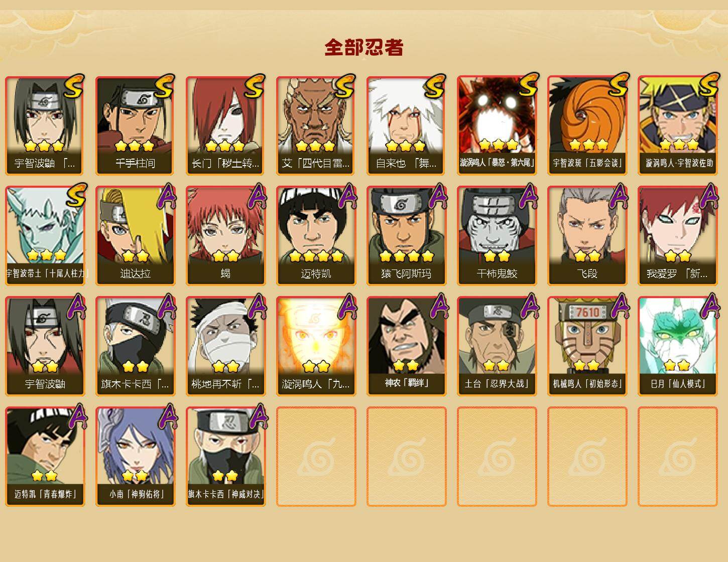Select the 迈特凯 four-star card
The width and height of the screenshot is (728, 562).
coord(316,236)
